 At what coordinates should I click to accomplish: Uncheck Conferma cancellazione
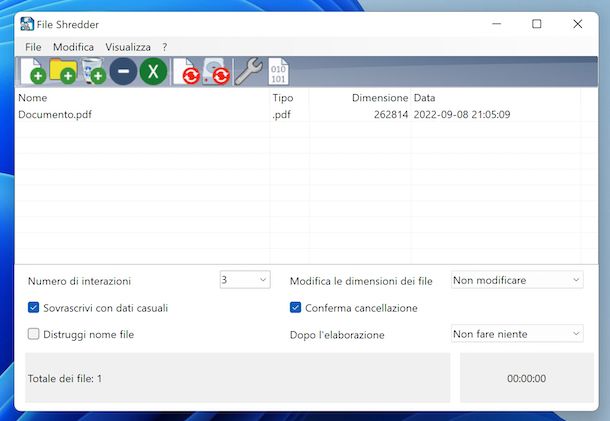295,308
